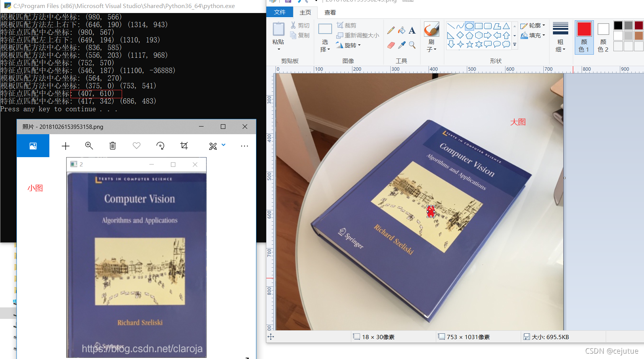Image resolution: width=644 pixels, height=359 pixels.
Task: Choose the Right arrow shape
Action: pyautogui.click(x=488, y=35)
